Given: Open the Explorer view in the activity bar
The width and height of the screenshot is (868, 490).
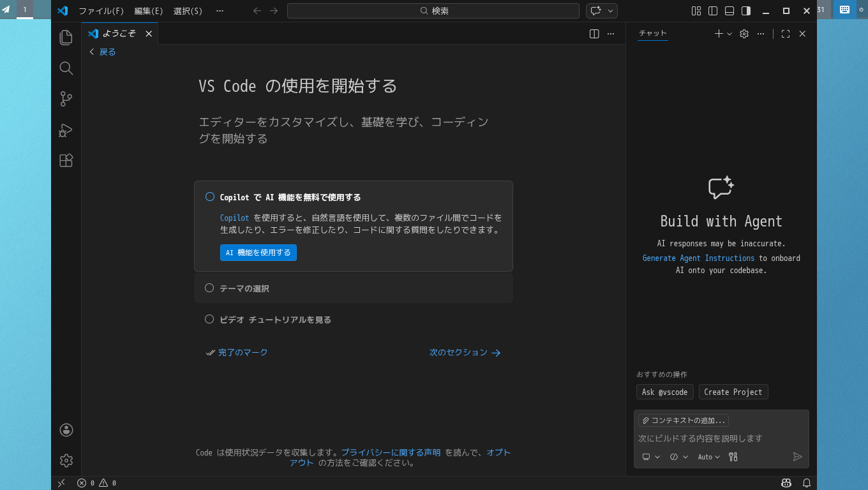Looking at the screenshot, I should click(66, 38).
